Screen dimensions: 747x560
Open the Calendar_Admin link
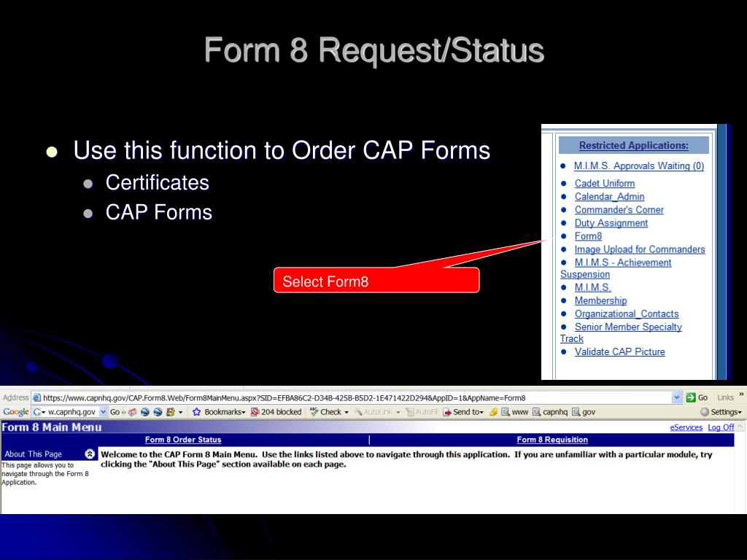[609, 196]
